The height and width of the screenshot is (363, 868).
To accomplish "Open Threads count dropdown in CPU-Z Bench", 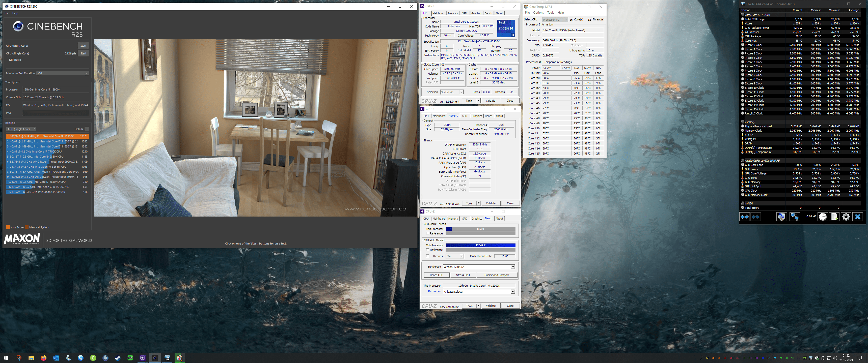I will point(454,256).
